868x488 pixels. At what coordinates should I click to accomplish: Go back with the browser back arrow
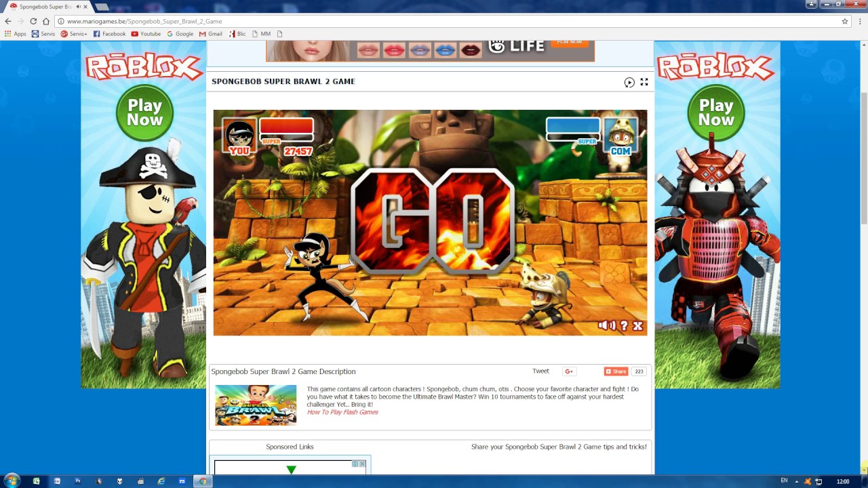[8, 21]
